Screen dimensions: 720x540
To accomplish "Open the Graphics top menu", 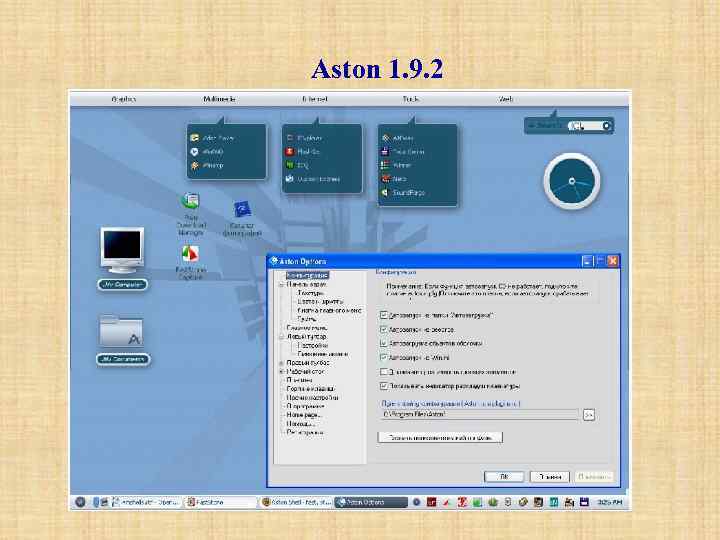I will tap(124, 99).
